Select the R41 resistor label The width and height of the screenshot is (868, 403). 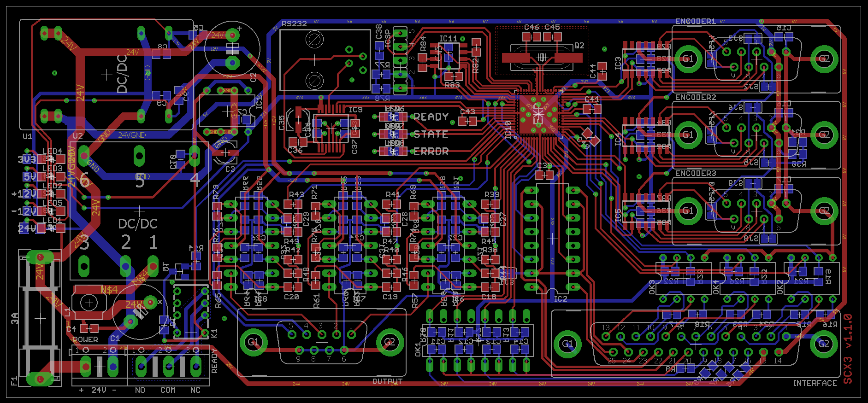(393, 194)
